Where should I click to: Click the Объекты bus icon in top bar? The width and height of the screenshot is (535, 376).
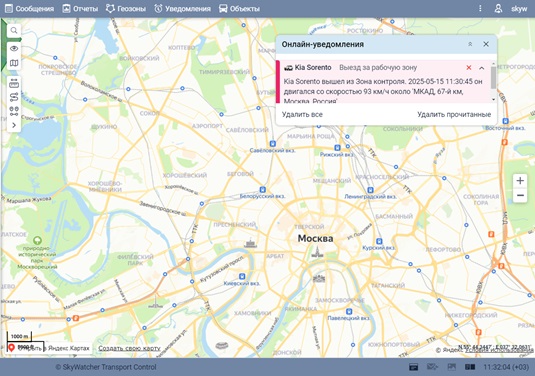tap(223, 9)
